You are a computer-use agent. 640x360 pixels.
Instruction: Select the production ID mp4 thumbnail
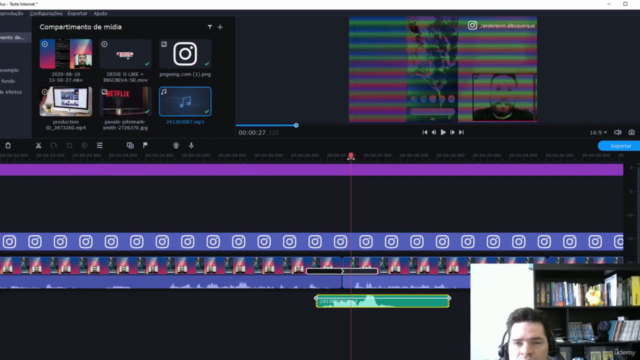point(66,102)
